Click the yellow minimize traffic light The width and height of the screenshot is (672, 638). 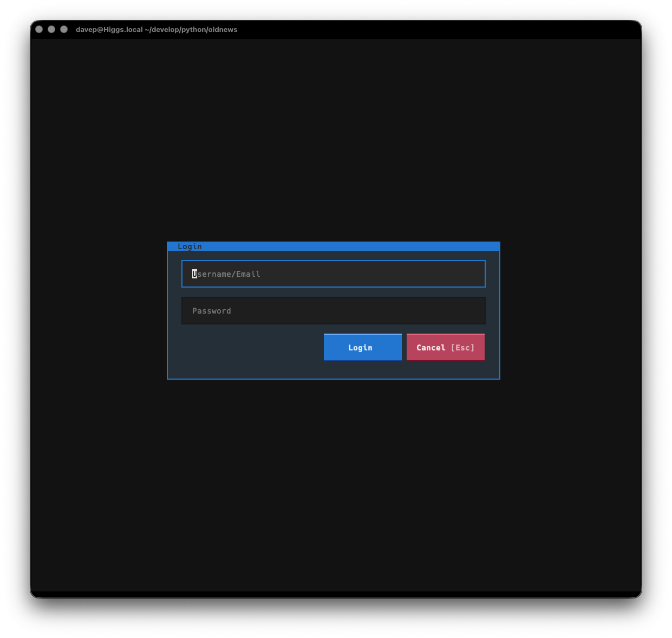pyautogui.click(x=51, y=29)
